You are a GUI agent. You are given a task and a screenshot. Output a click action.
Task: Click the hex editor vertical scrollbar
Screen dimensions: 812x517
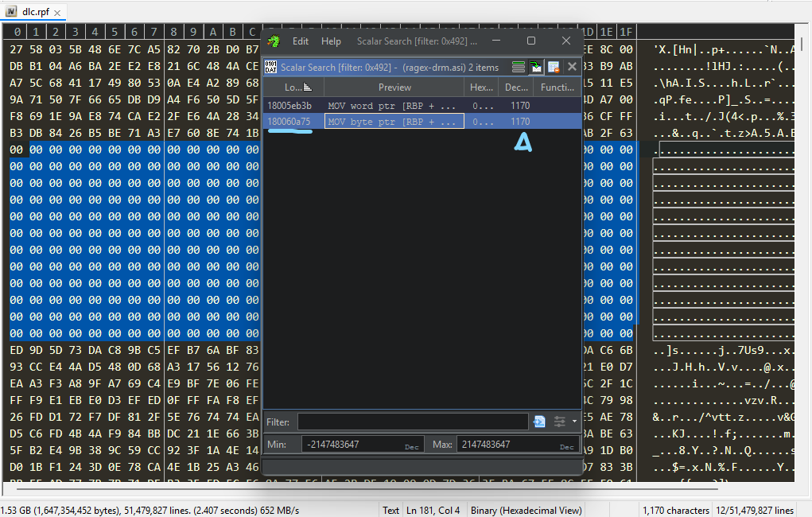point(802,44)
